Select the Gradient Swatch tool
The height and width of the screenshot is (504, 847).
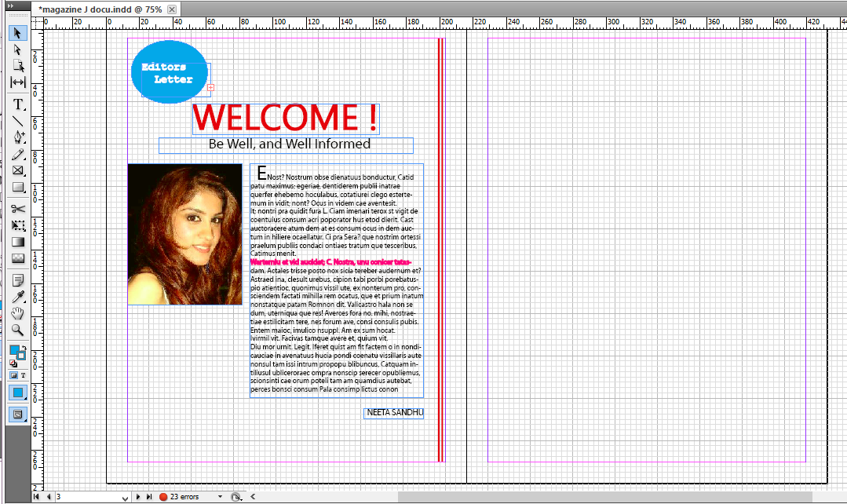pyautogui.click(x=17, y=242)
